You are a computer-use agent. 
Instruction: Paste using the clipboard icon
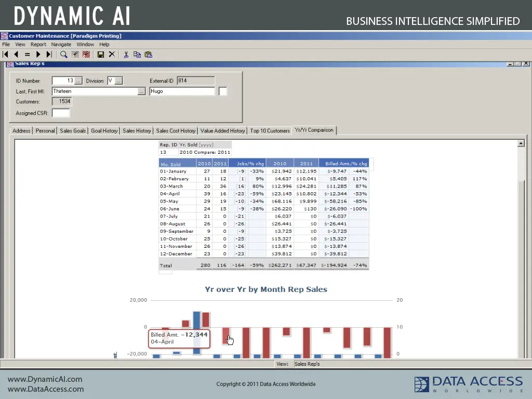point(148,54)
